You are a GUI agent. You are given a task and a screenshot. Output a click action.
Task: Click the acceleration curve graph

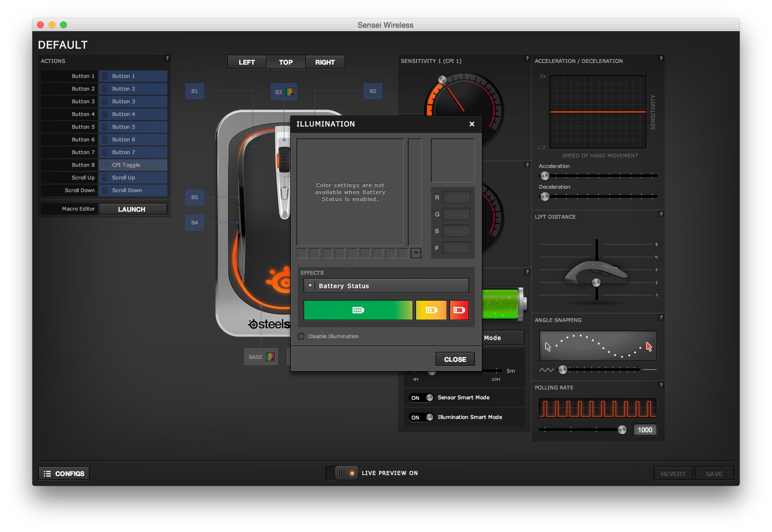tap(598, 112)
